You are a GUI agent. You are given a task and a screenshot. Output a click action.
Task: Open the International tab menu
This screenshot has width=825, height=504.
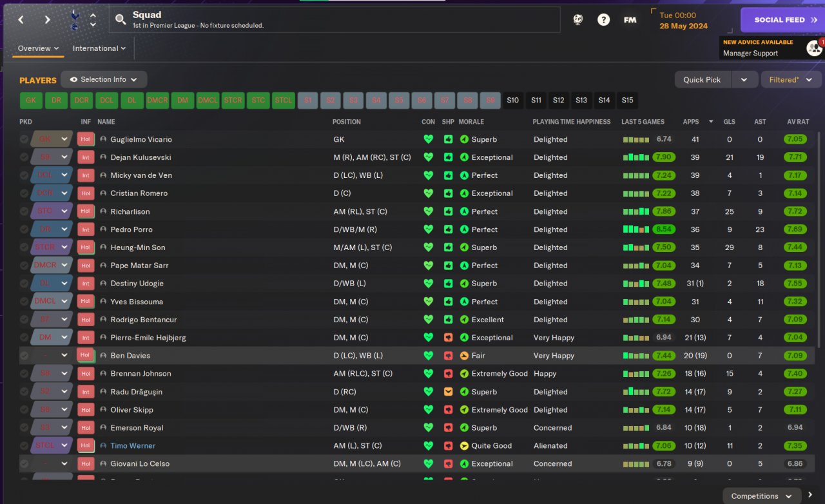coord(99,48)
